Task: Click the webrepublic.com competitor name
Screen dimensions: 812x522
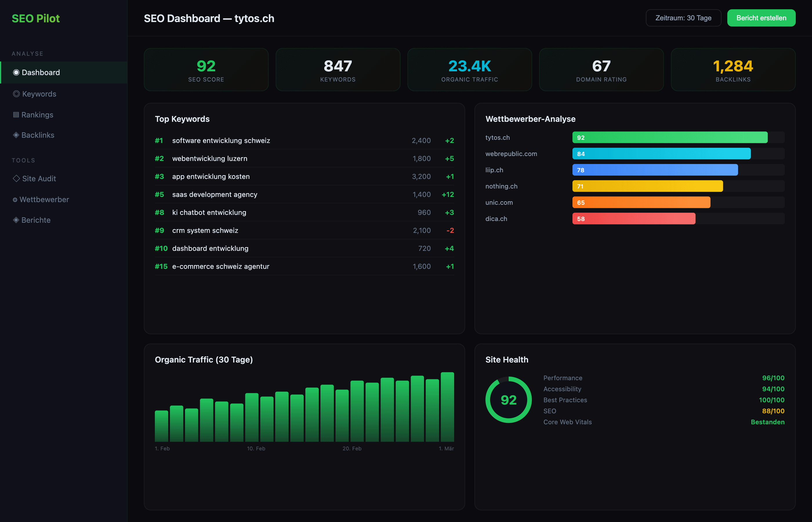Action: point(511,153)
